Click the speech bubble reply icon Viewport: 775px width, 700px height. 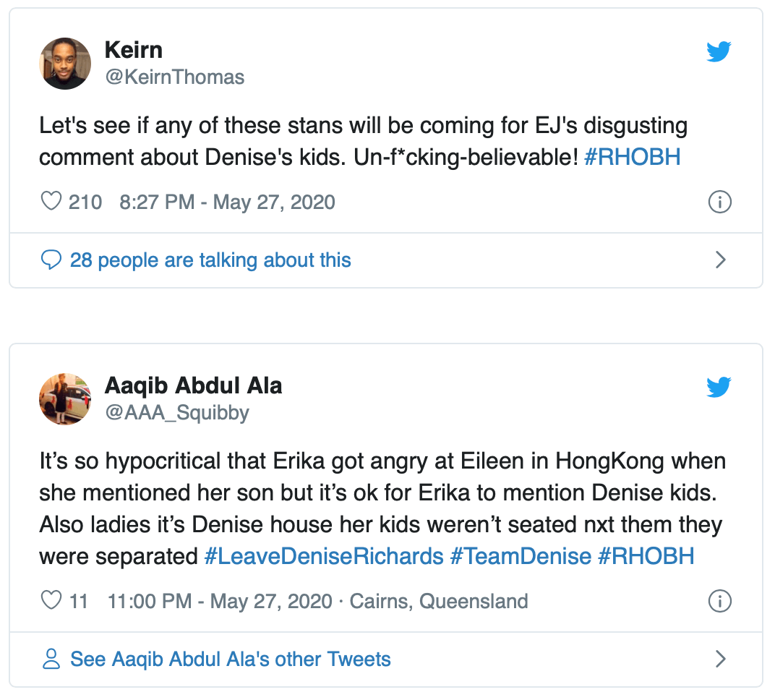point(51,260)
